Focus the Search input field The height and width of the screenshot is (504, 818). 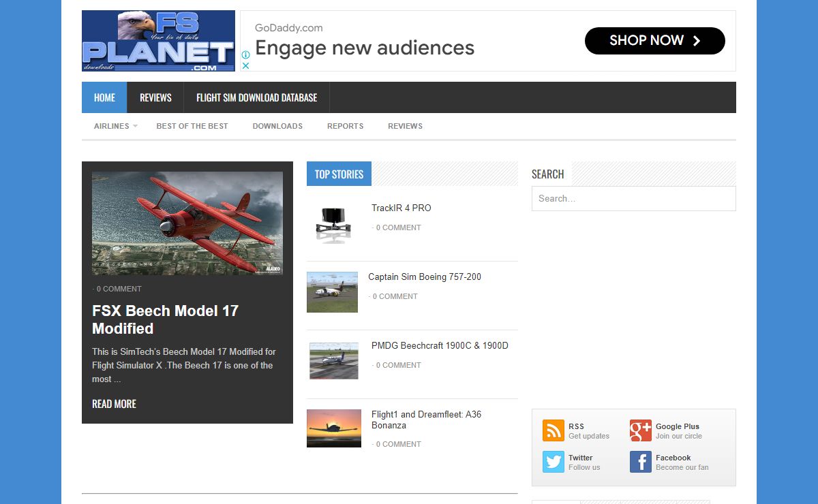coord(634,198)
